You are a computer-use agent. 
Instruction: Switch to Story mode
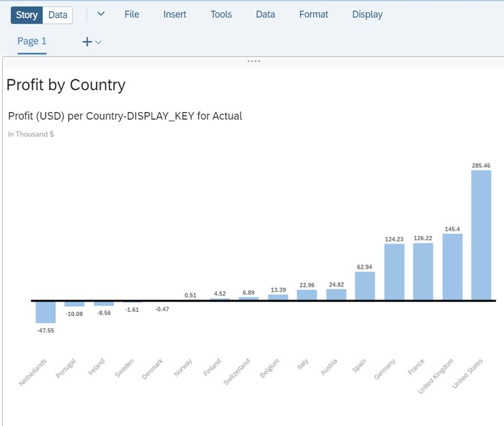point(26,15)
